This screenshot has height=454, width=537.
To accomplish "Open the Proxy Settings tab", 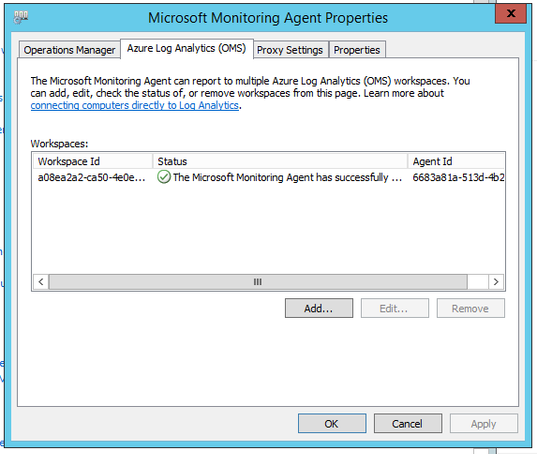I will 290,50.
